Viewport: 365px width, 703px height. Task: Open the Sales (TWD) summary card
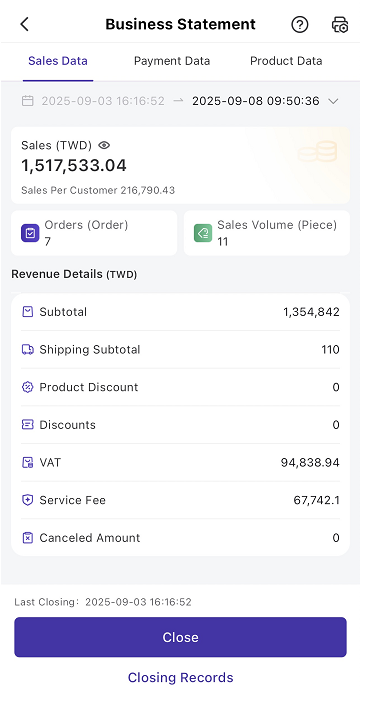(x=180, y=165)
